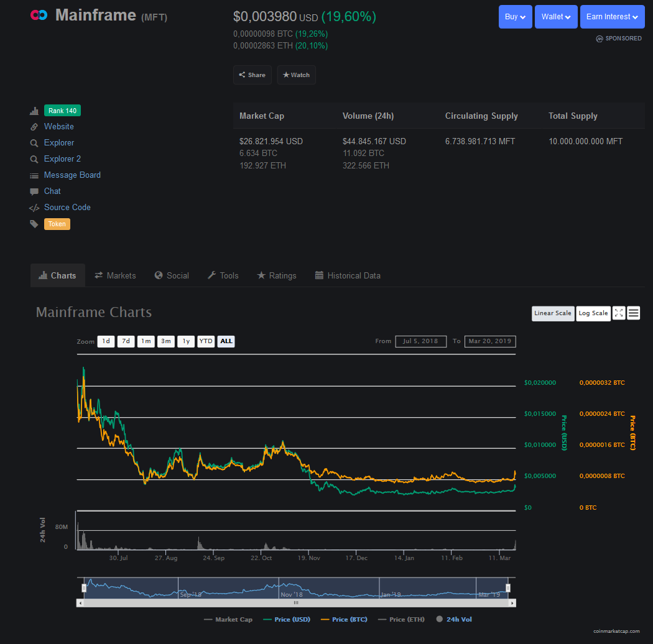653x644 pixels.
Task: Click the To date field
Action: (x=490, y=341)
